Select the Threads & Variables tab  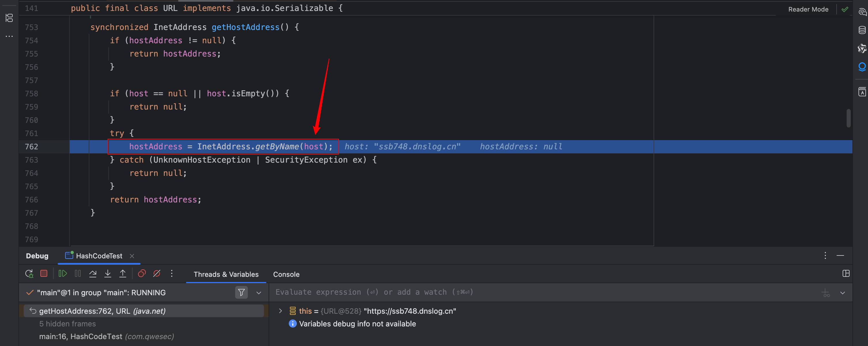(226, 274)
